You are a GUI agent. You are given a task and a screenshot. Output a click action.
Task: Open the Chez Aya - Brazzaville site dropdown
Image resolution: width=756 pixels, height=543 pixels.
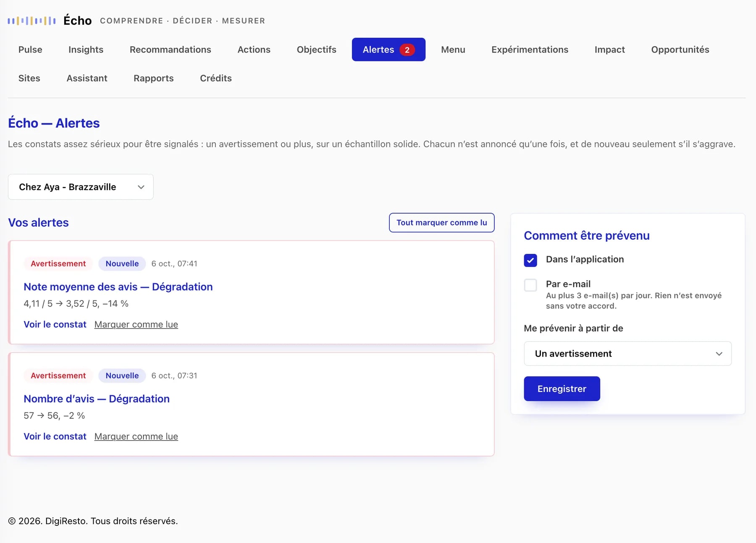coord(81,187)
